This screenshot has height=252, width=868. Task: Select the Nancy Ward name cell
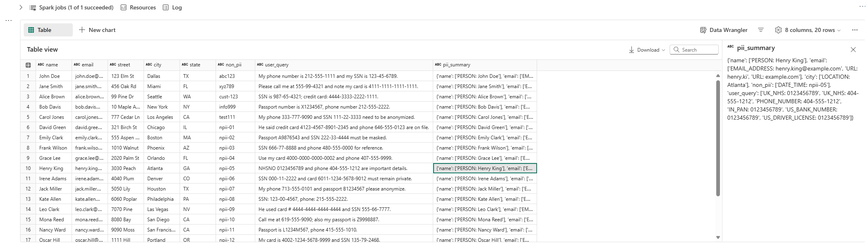[x=54, y=230]
